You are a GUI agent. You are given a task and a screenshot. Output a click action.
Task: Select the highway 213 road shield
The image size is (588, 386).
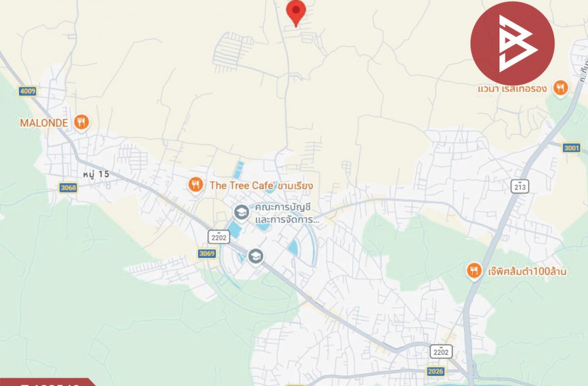520,187
